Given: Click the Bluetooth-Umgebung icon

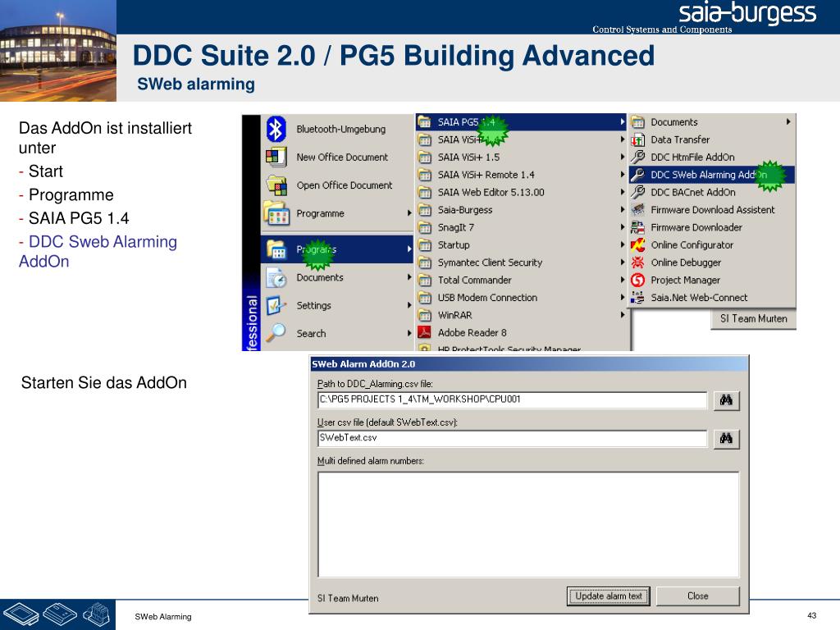Looking at the screenshot, I should 276,129.
